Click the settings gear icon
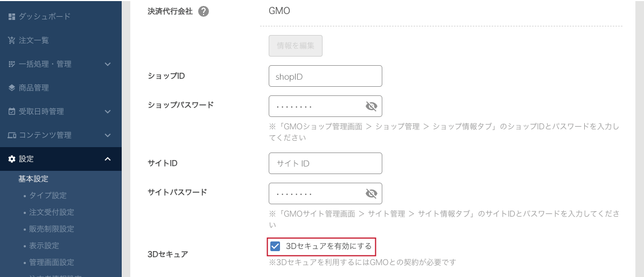This screenshot has height=277, width=644. pyautogui.click(x=12, y=159)
